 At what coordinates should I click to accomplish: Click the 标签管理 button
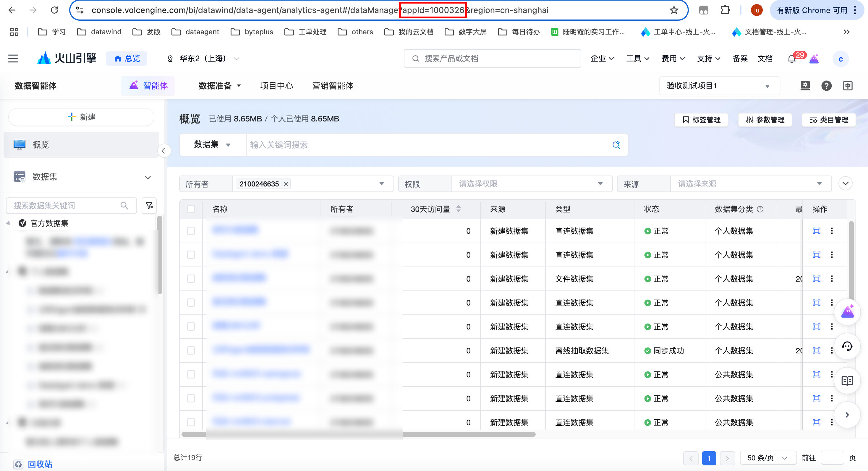tap(701, 120)
